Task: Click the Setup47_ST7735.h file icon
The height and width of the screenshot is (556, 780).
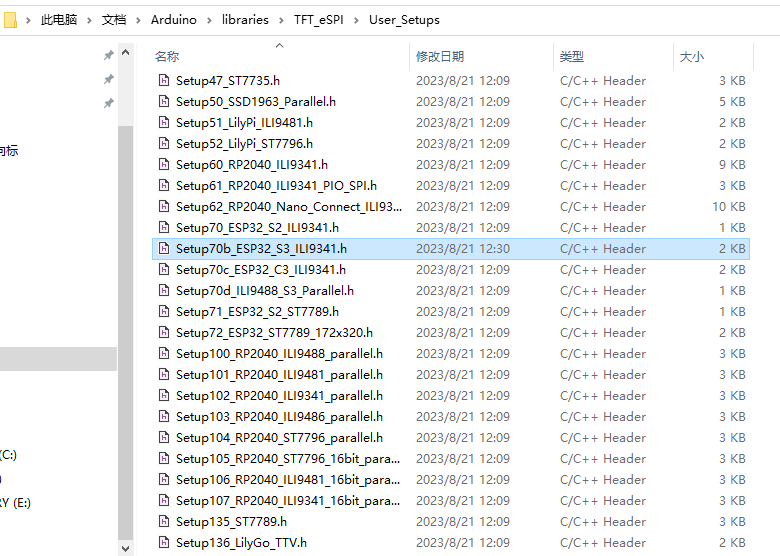Action: 164,81
